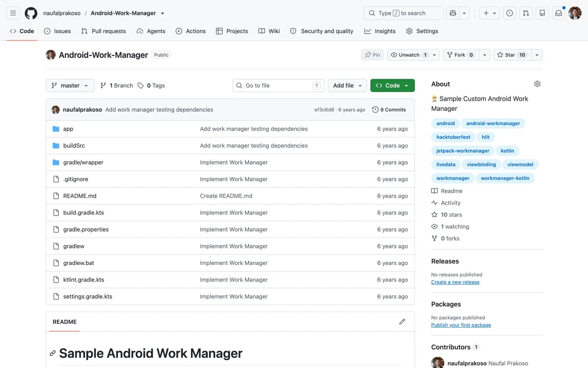
Task: Open Unwatch notification options dropdown arrow
Action: click(x=434, y=55)
